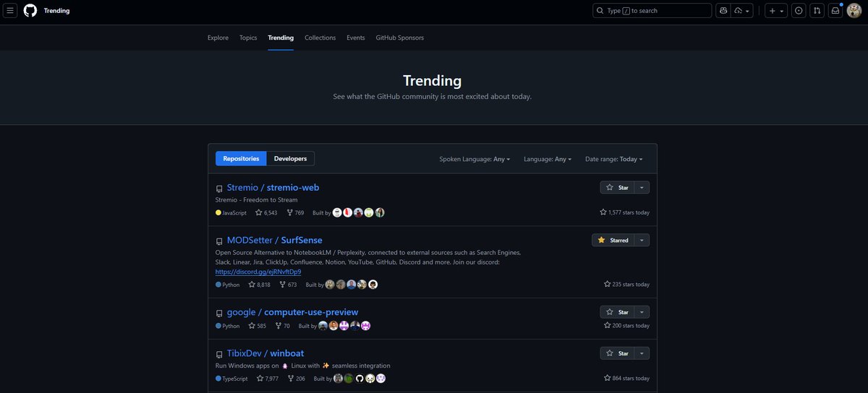The height and width of the screenshot is (393, 868).
Task: Go to the Explore tab
Action: (218, 38)
